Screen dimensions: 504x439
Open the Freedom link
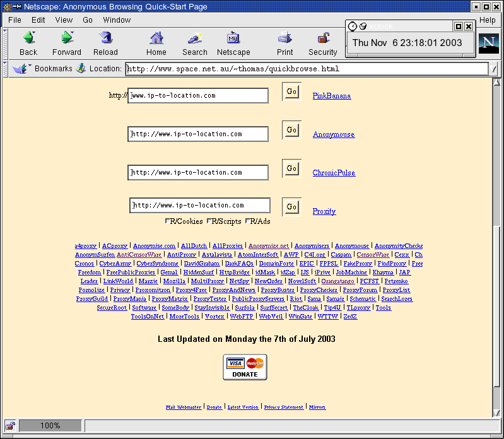click(90, 272)
